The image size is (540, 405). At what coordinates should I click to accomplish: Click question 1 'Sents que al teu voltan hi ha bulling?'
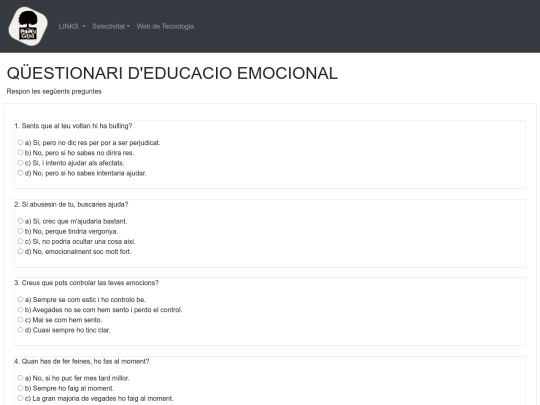73,126
